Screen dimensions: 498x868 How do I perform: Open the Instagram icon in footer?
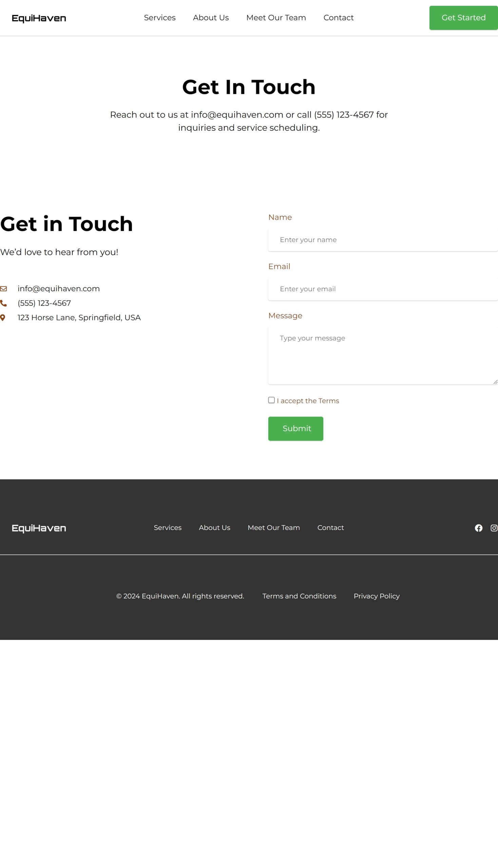[x=494, y=528]
